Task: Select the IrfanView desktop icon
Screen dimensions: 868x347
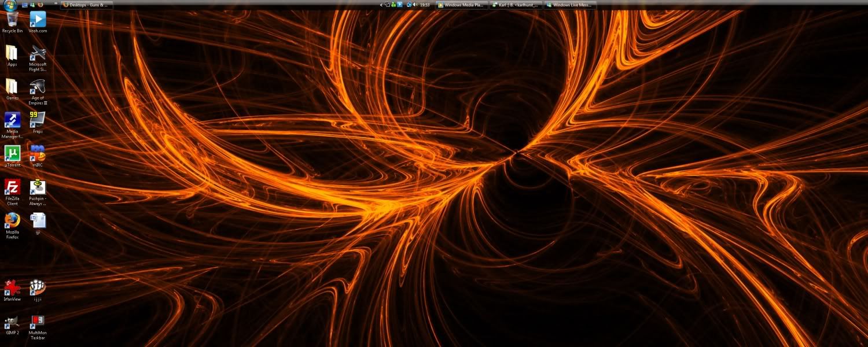Action: (x=12, y=289)
